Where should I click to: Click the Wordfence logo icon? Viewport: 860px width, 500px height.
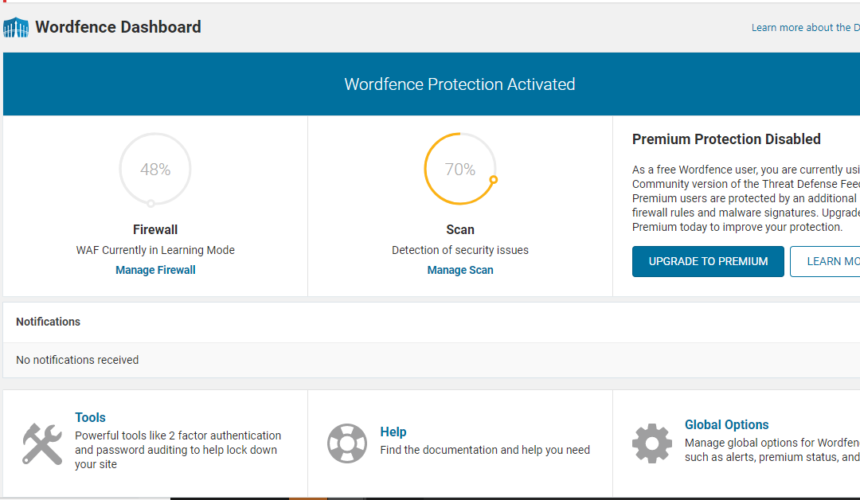pos(16,27)
